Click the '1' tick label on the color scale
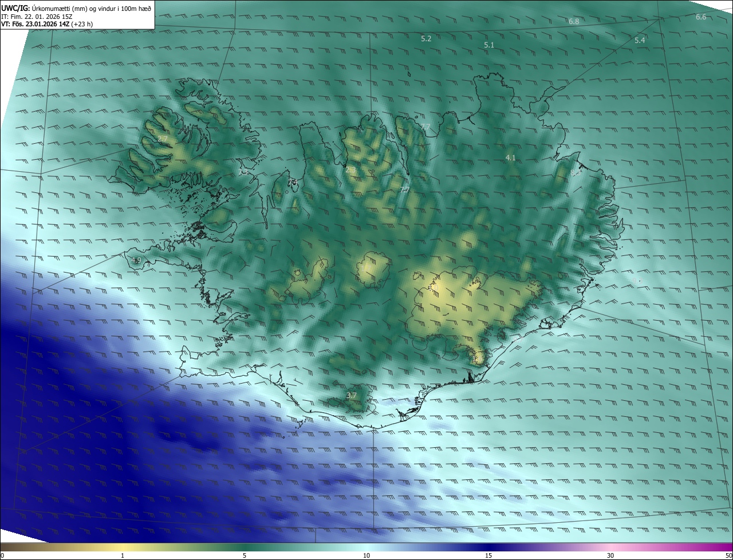 point(123,555)
